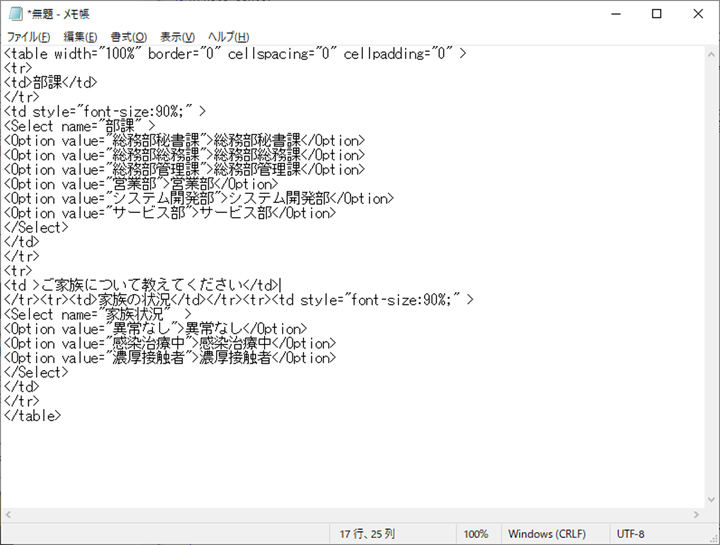Click the td style="font-size:90%;" line below first </tr>
The height and width of the screenshot is (545, 720).
(x=105, y=112)
